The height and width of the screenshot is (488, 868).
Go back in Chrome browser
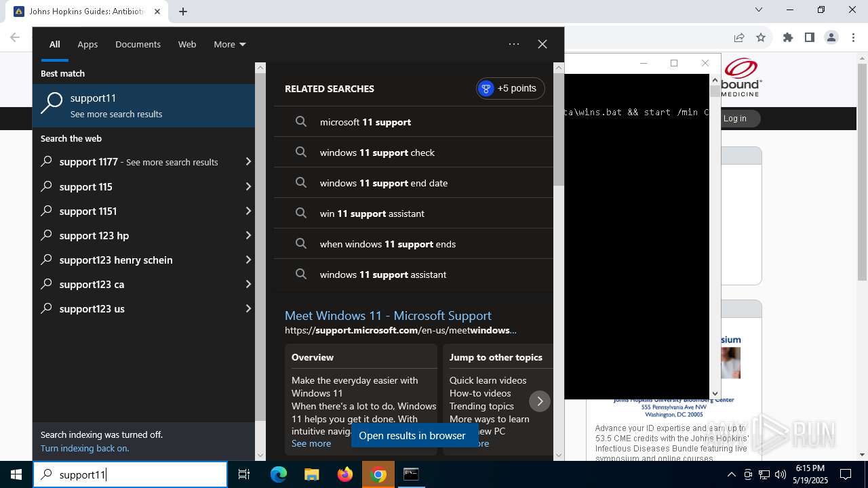(x=15, y=37)
